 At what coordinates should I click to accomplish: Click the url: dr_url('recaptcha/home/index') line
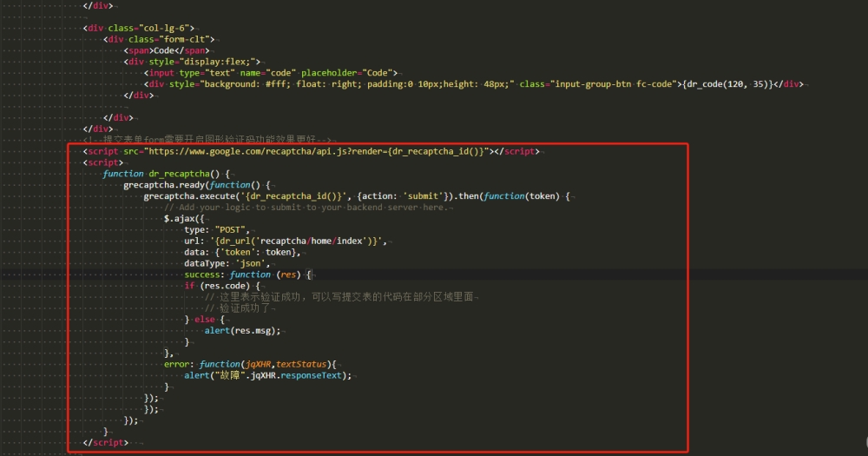tap(285, 241)
